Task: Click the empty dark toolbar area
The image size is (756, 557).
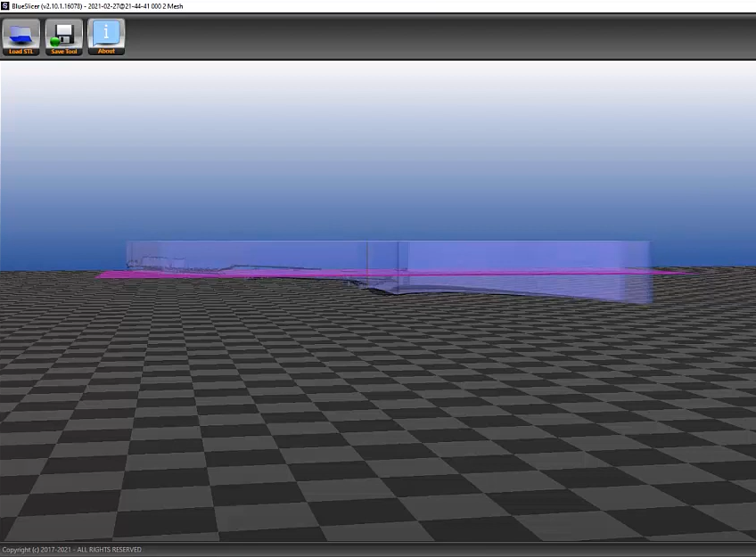Action: coord(446,36)
